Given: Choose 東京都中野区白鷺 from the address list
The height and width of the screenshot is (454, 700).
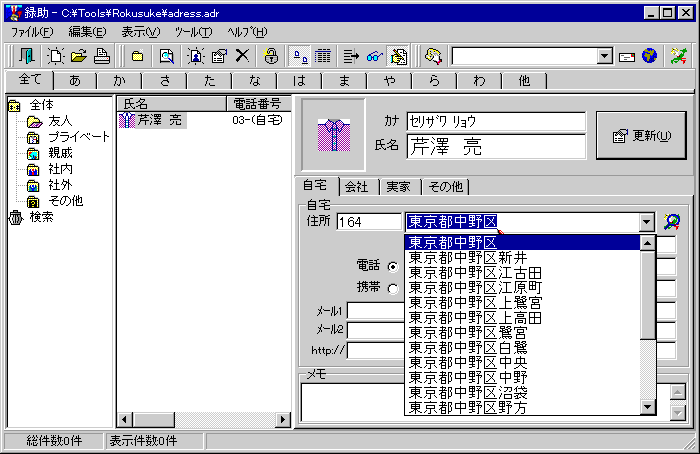Looking at the screenshot, I should coord(522,347).
